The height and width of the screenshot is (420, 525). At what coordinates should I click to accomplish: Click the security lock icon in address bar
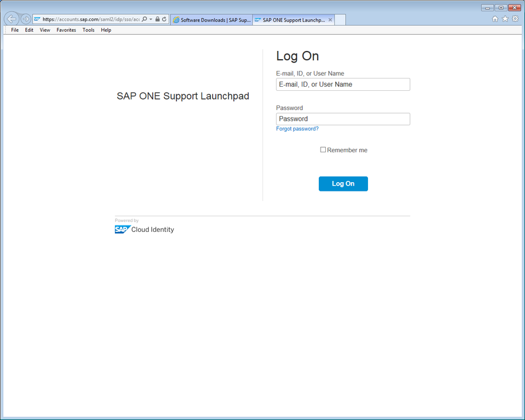point(158,19)
